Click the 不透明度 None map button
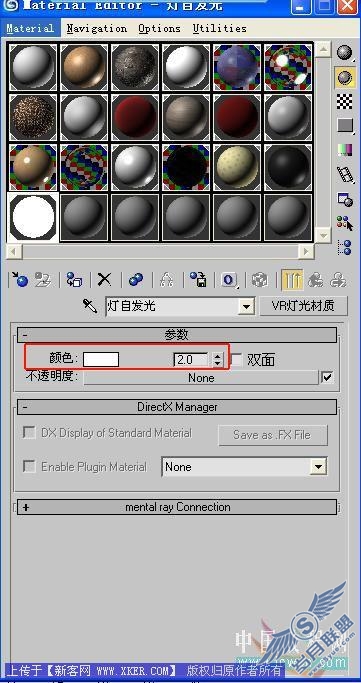This screenshot has width=361, height=683. (201, 378)
